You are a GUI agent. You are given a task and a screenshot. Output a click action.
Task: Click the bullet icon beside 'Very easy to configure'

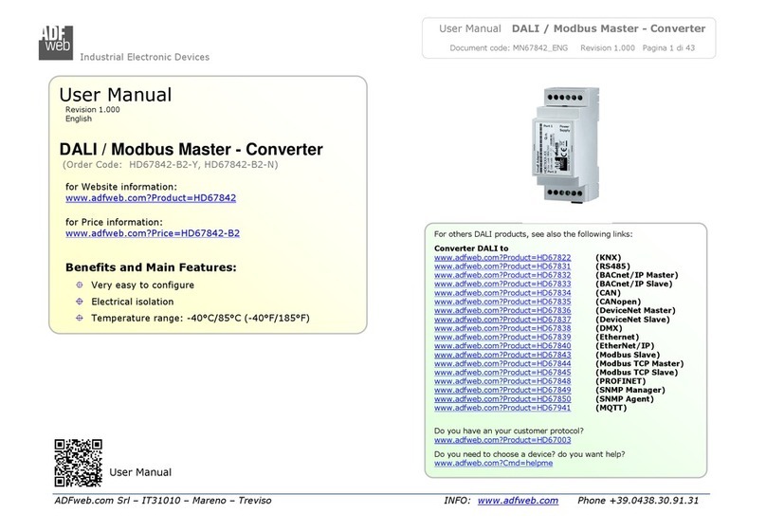(x=80, y=284)
